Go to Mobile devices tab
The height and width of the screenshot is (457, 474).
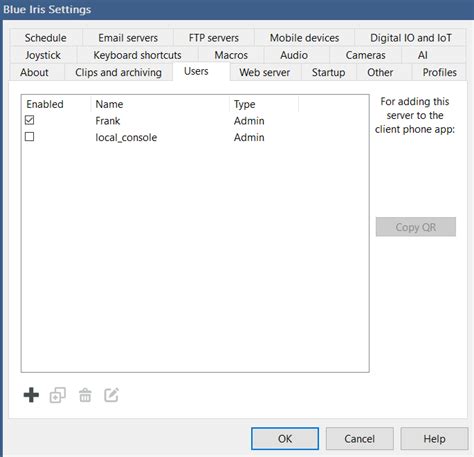coord(304,38)
